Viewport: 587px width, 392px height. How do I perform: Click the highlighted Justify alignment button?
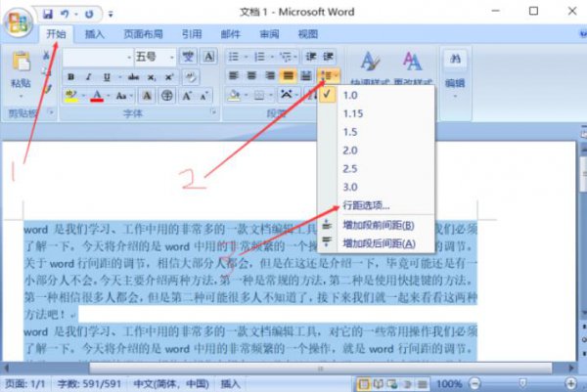[x=288, y=76]
